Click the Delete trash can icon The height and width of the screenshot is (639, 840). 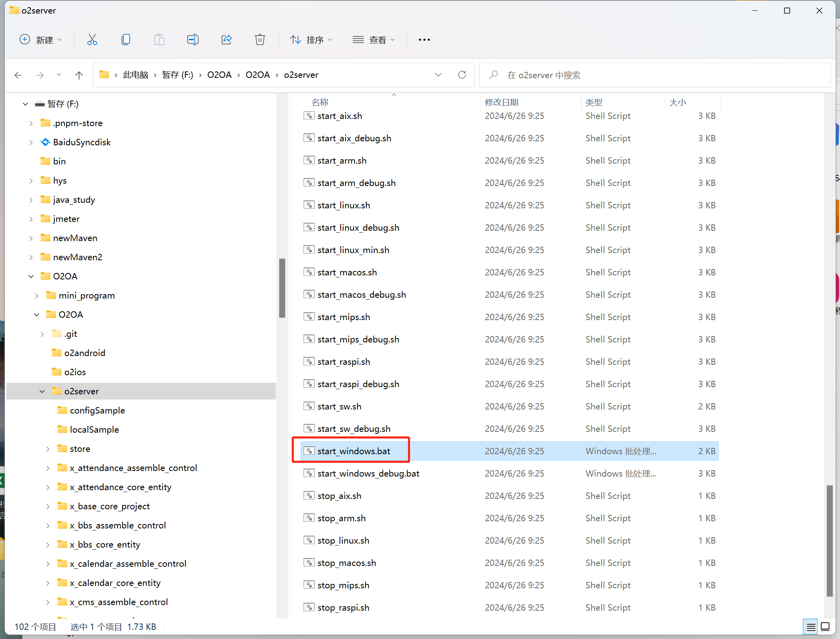pyautogui.click(x=260, y=40)
